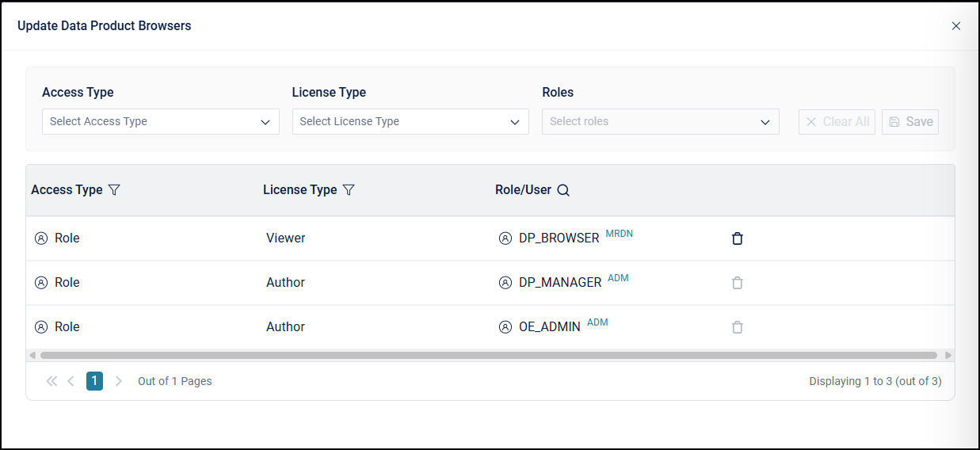Filter the Access Type column

click(x=114, y=190)
